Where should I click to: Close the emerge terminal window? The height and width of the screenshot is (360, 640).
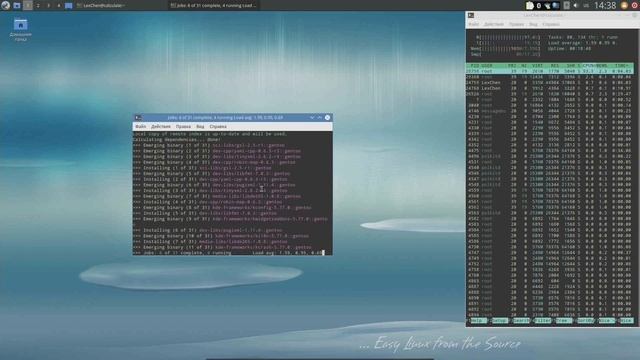click(x=327, y=118)
